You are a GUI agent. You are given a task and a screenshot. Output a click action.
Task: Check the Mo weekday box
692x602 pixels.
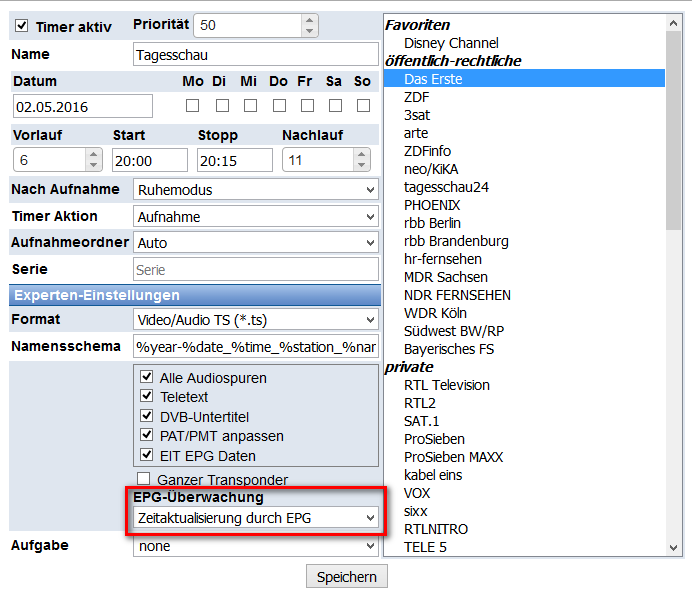click(192, 105)
